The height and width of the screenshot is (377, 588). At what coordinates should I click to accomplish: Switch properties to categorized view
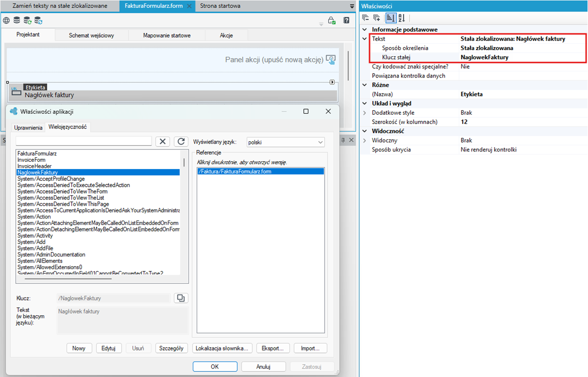coord(390,18)
